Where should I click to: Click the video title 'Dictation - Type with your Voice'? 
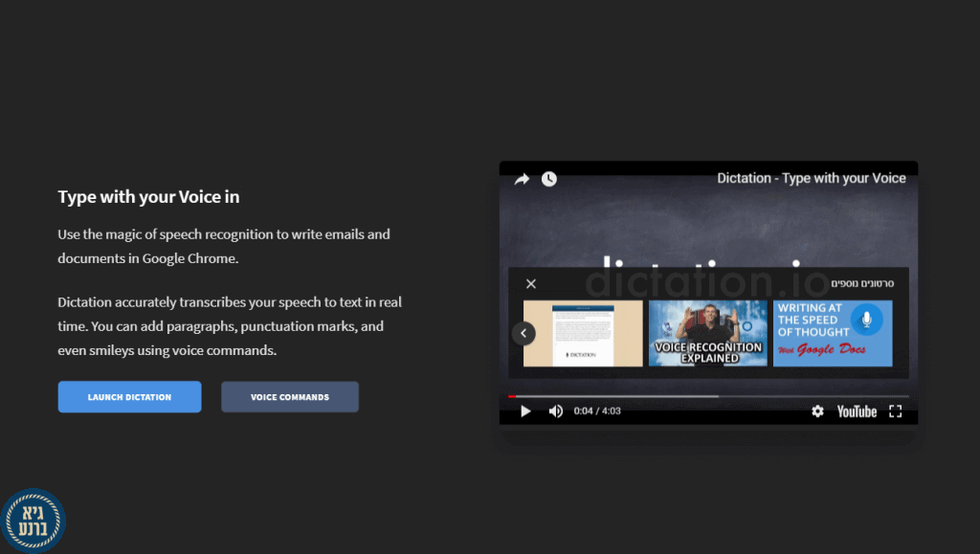[x=812, y=178]
